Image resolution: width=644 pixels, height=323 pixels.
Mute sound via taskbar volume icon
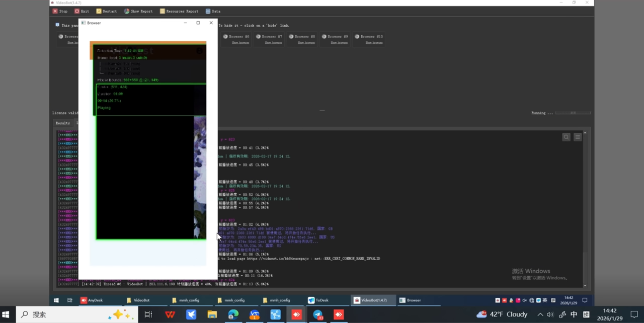point(550,314)
